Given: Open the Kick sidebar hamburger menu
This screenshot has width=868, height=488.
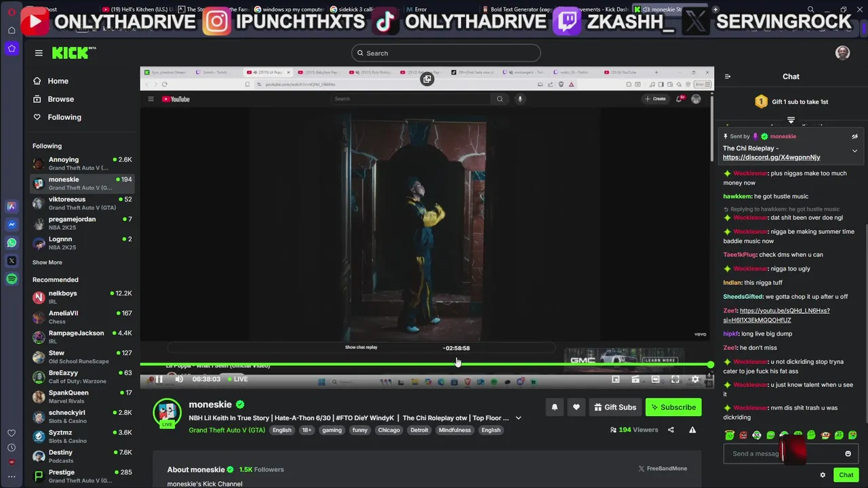Looking at the screenshot, I should 39,53.
